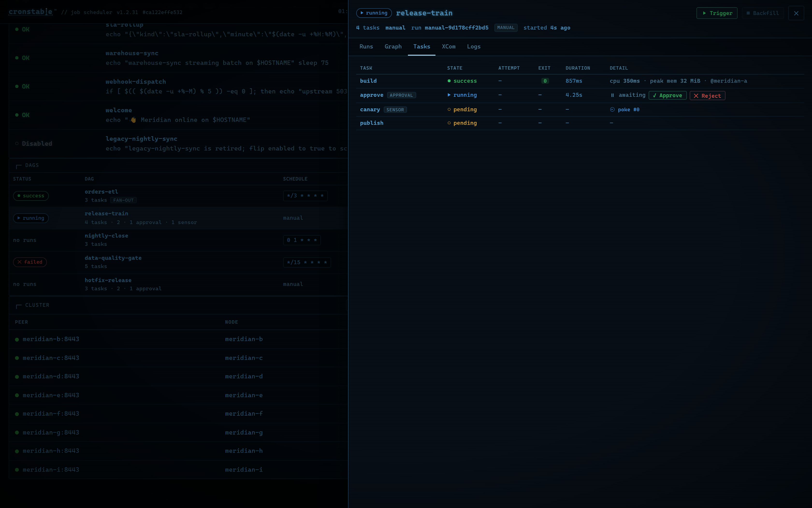Click the Trigger button
This screenshot has height=508, width=812.
(x=717, y=13)
